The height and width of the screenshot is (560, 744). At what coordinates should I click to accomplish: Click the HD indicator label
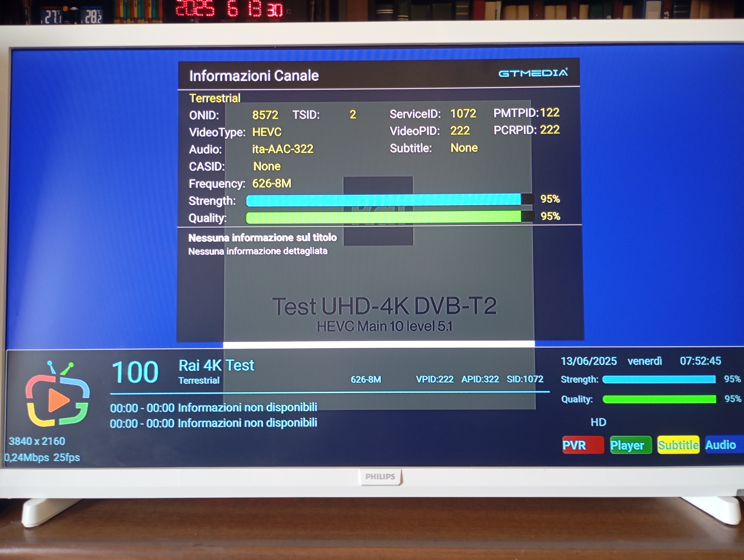tap(599, 422)
